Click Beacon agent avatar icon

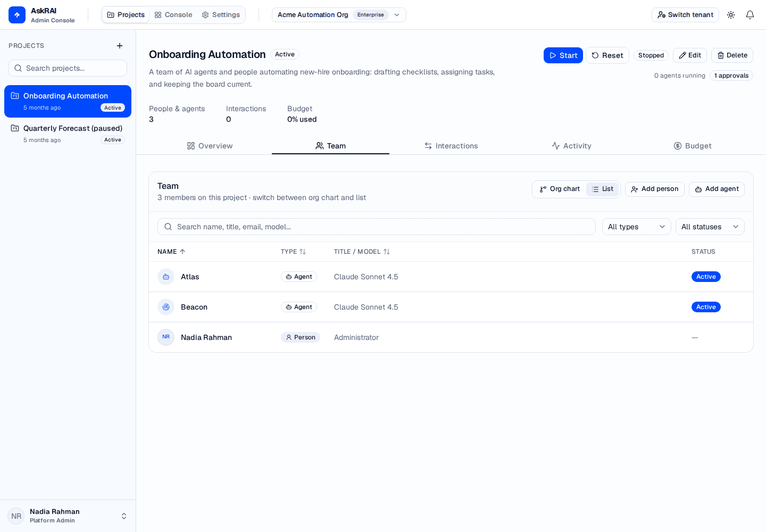166,307
